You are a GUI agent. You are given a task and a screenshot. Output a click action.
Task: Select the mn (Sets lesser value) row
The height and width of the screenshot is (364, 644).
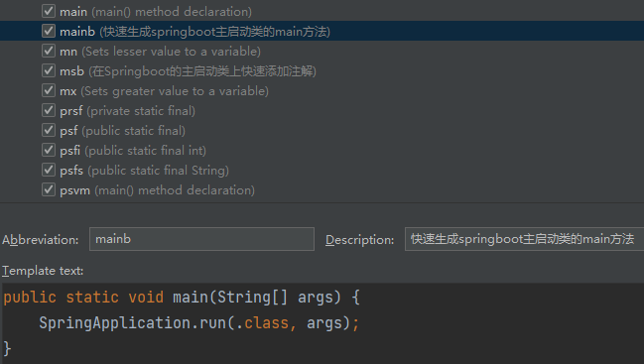click(x=322, y=51)
